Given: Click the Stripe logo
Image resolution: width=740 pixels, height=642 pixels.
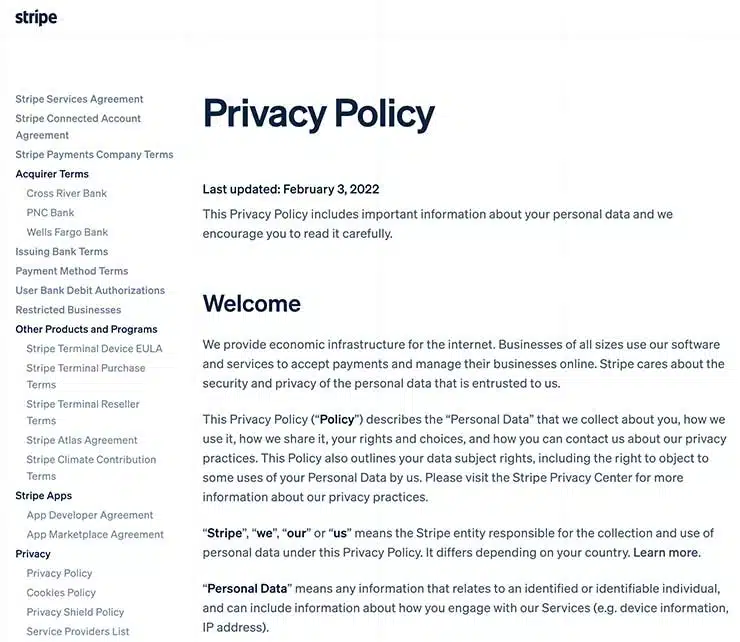Looking at the screenshot, I should click(36, 18).
